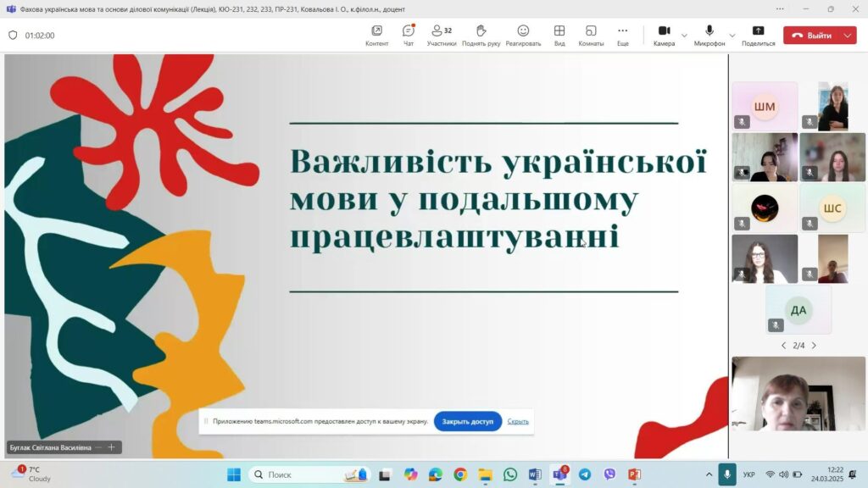Toggle the Камера (camera) on or off

point(664,35)
